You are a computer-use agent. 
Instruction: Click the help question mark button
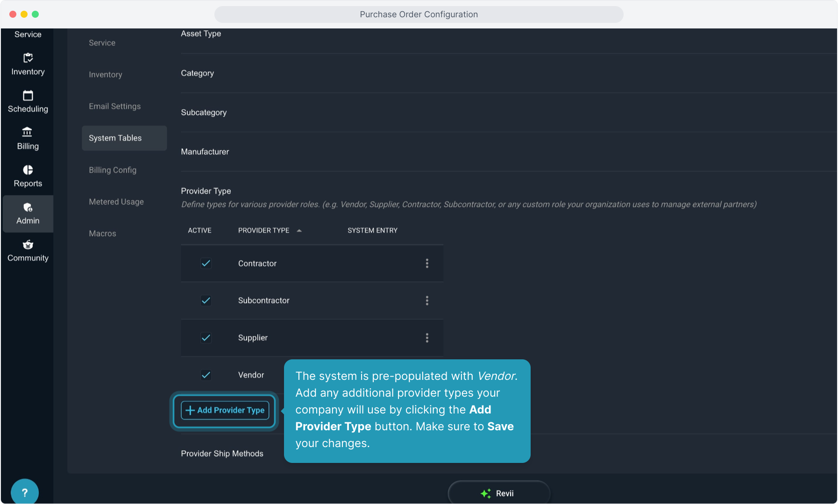point(25,492)
